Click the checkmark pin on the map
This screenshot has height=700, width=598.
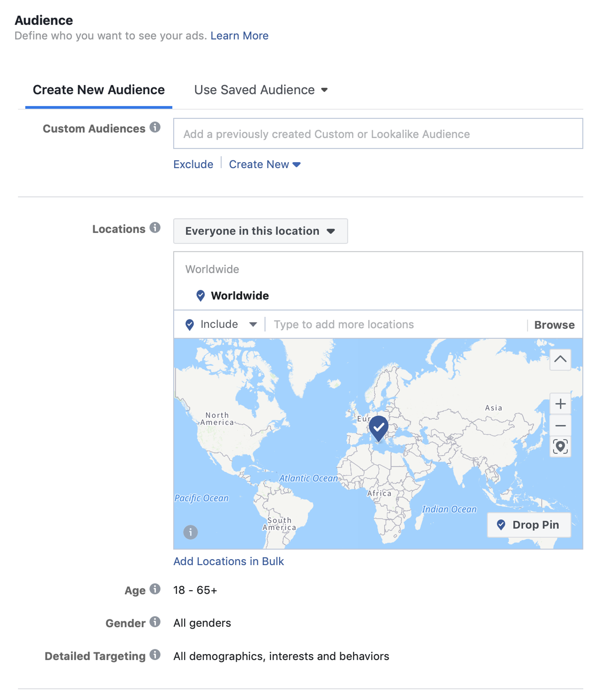(x=378, y=428)
